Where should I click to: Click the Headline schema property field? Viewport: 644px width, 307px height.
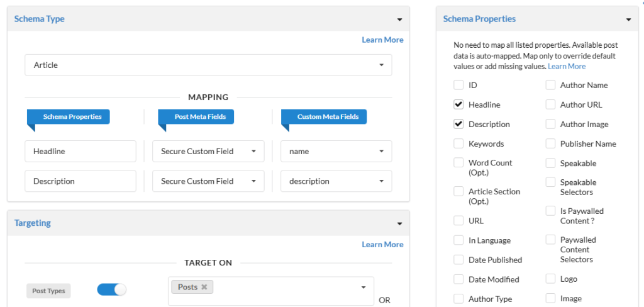click(x=80, y=151)
